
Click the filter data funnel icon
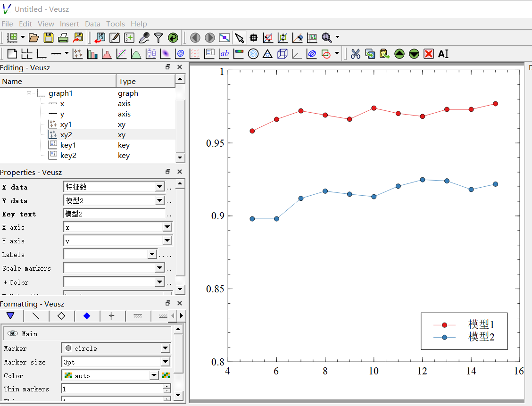(158, 38)
